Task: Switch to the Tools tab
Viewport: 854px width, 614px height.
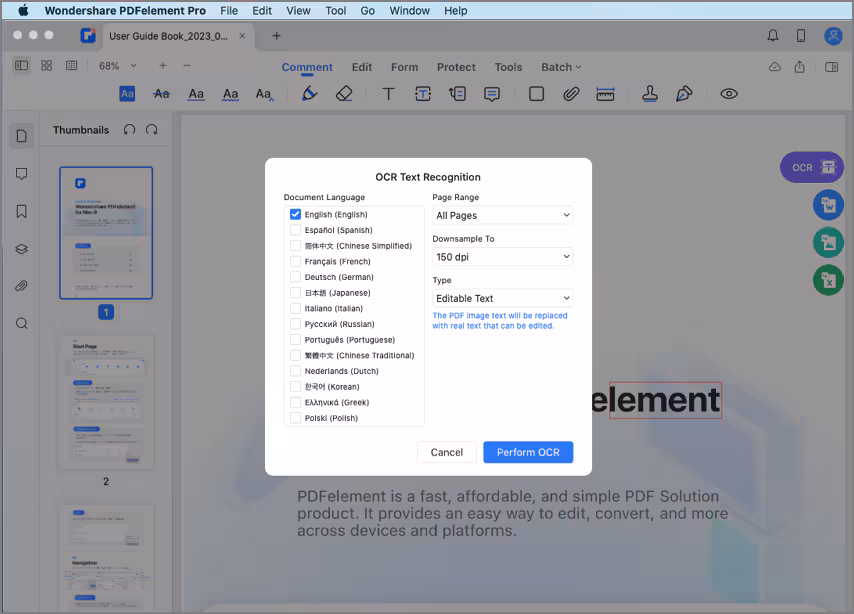Action: [x=508, y=67]
